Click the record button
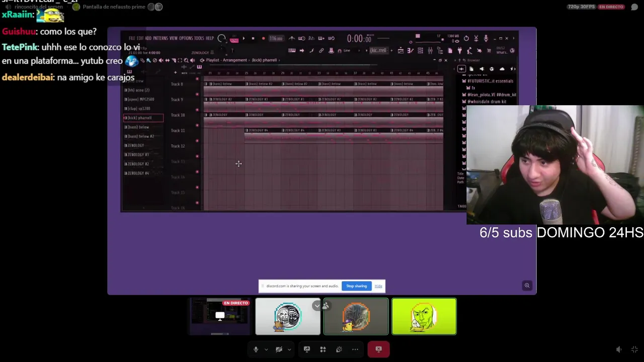Image resolution: width=644 pixels, height=362 pixels. click(263, 38)
